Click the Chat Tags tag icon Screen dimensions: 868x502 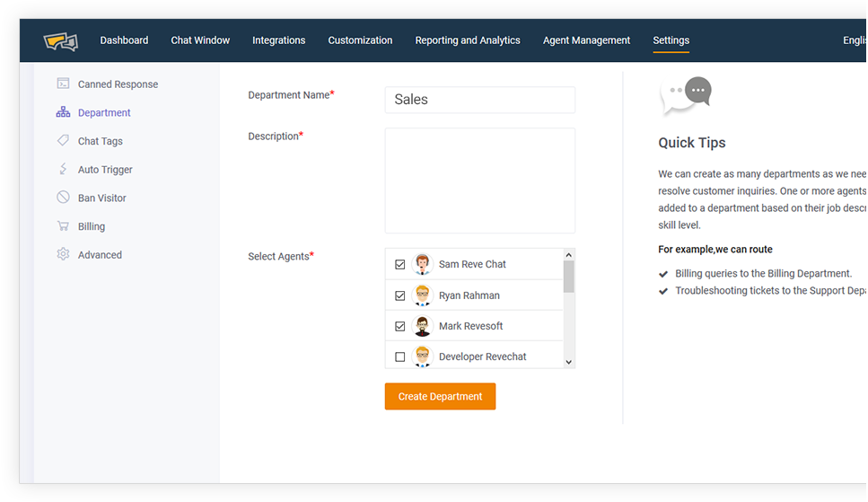63,141
